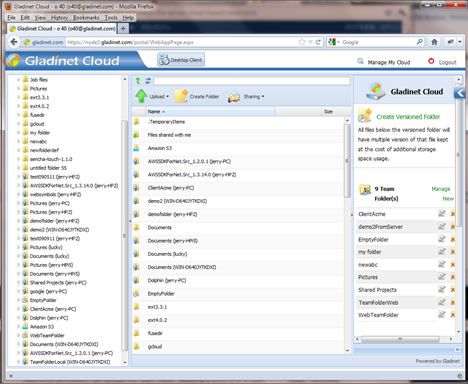Click the Documents (lucky) folder icon in list

pos(136,254)
